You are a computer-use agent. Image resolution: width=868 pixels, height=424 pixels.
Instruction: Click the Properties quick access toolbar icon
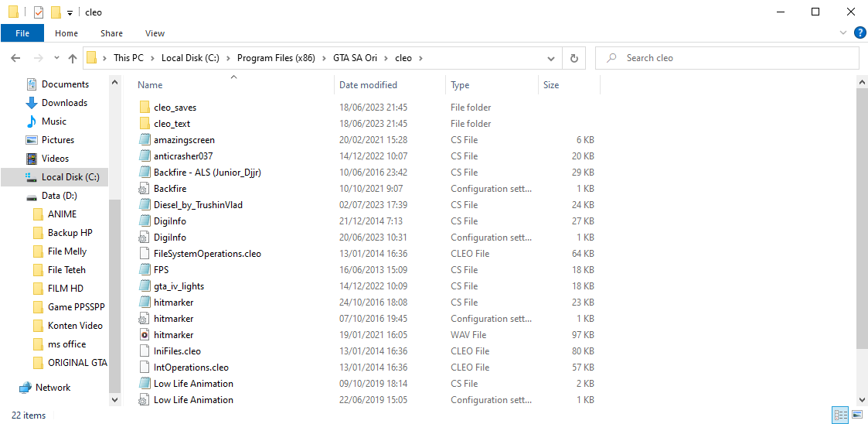38,12
